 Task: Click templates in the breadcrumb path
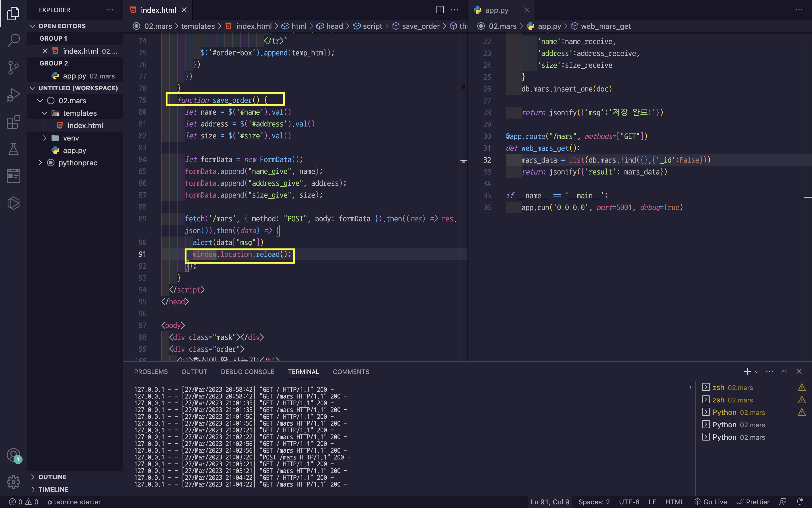coord(198,26)
